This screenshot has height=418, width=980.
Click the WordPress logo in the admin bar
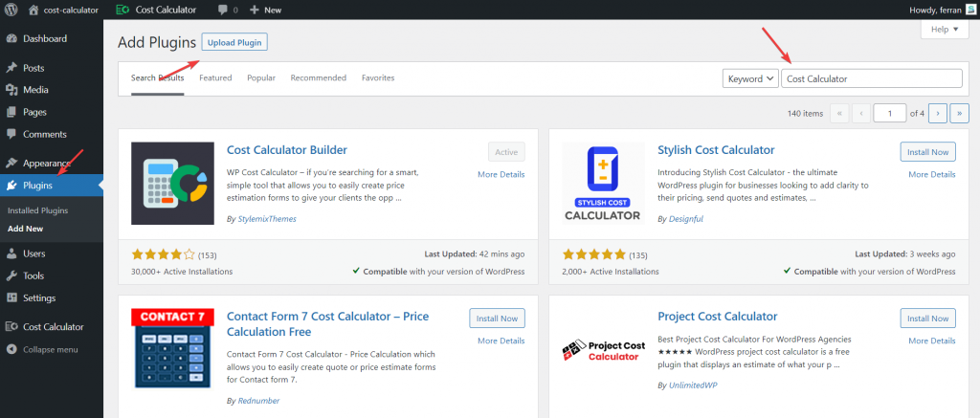(11, 10)
